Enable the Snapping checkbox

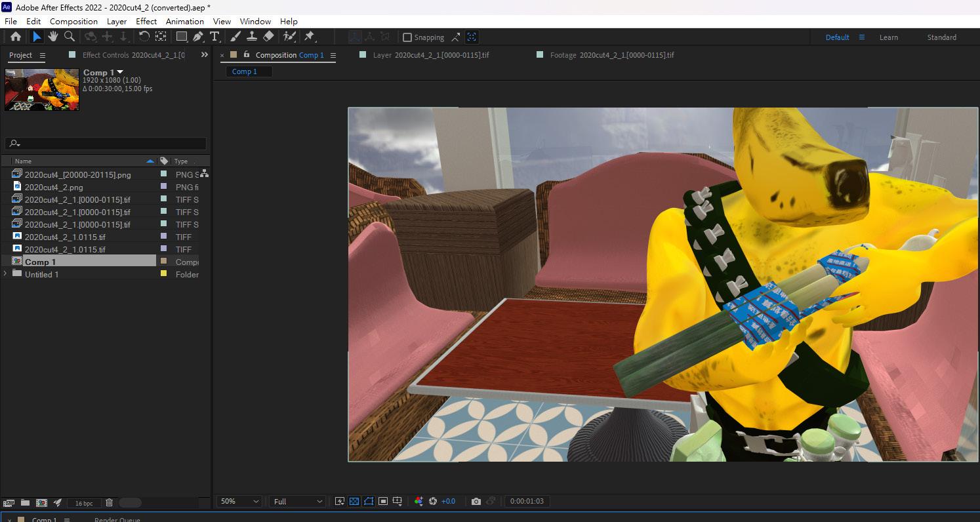[407, 37]
